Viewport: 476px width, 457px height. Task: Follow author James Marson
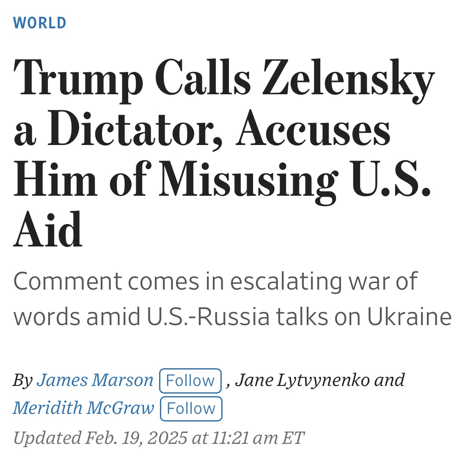(x=190, y=380)
